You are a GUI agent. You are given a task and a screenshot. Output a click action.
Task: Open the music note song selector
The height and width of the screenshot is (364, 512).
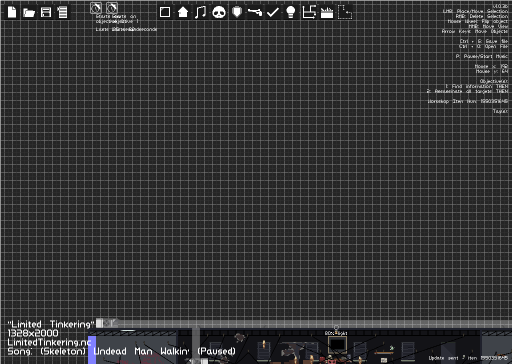[200, 12]
